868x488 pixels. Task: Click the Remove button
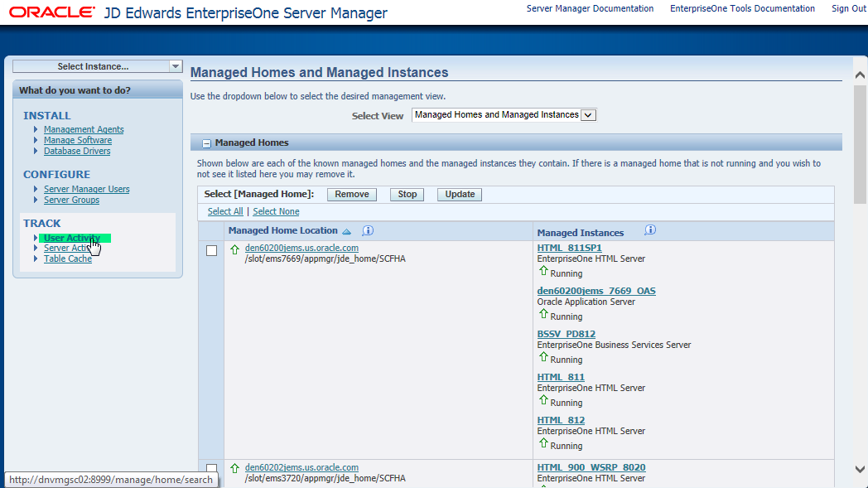coord(351,195)
